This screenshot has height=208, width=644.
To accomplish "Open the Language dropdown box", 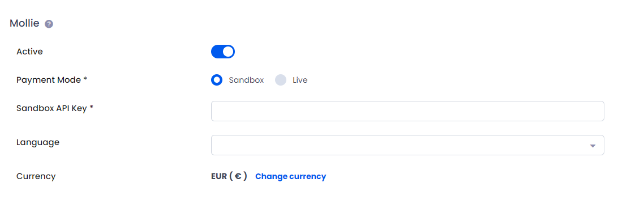I will (x=407, y=145).
